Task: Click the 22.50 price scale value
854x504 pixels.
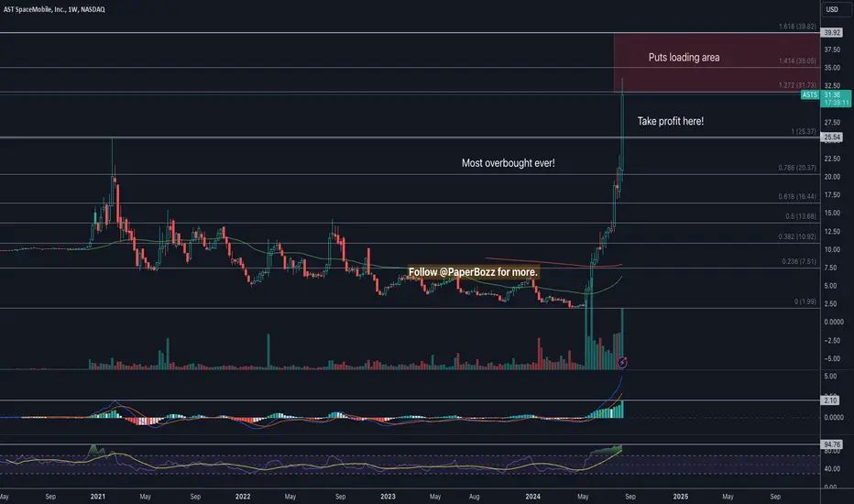Action: 832,159
